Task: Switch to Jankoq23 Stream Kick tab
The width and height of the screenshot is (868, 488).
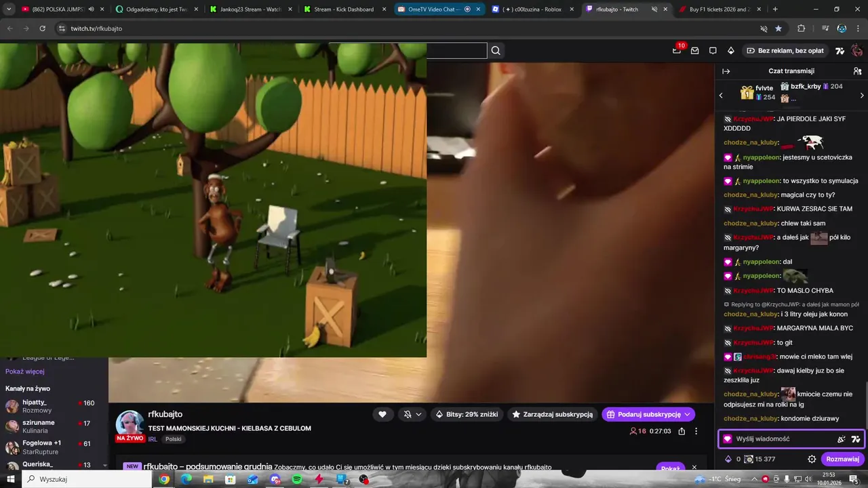Action: click(251, 9)
